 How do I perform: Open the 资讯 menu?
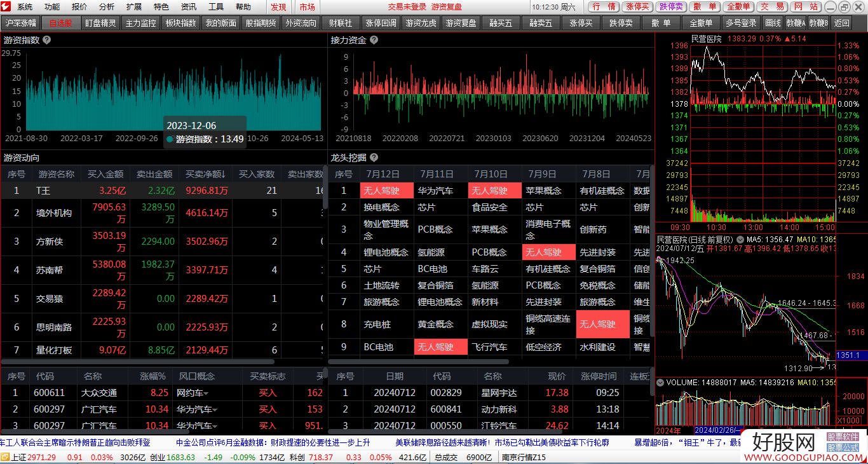click(x=189, y=7)
